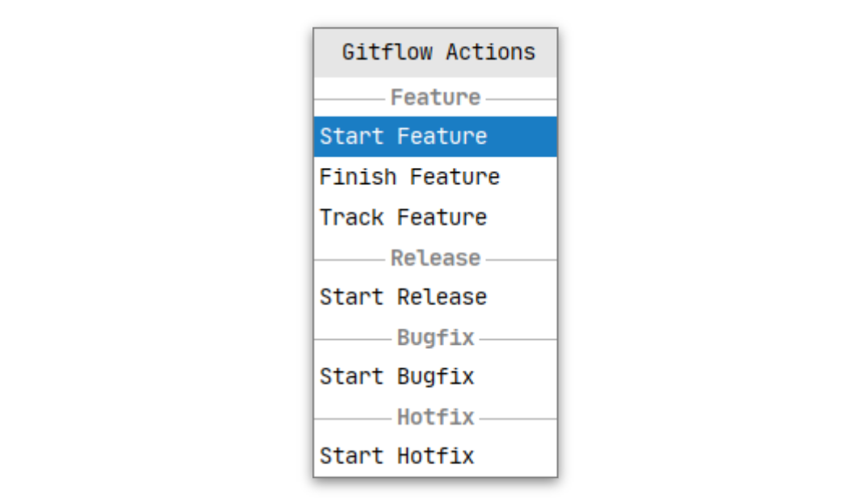
Task: Click empty space after Finish Feature text
Action: point(529,177)
